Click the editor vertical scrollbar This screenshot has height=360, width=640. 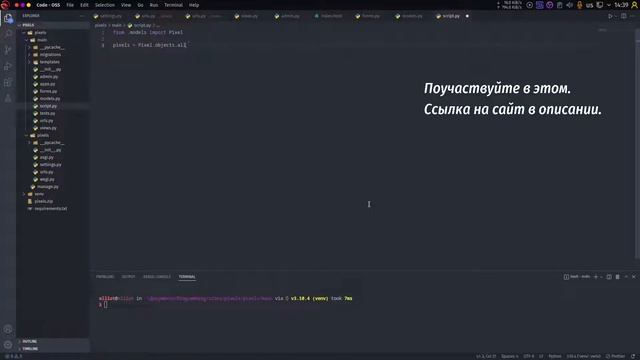click(637, 143)
